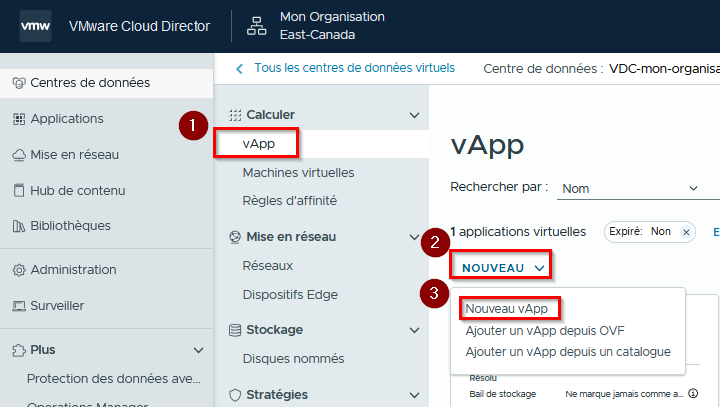The image size is (720, 407).
Task: Collapse the Calculer section
Action: pos(414,115)
